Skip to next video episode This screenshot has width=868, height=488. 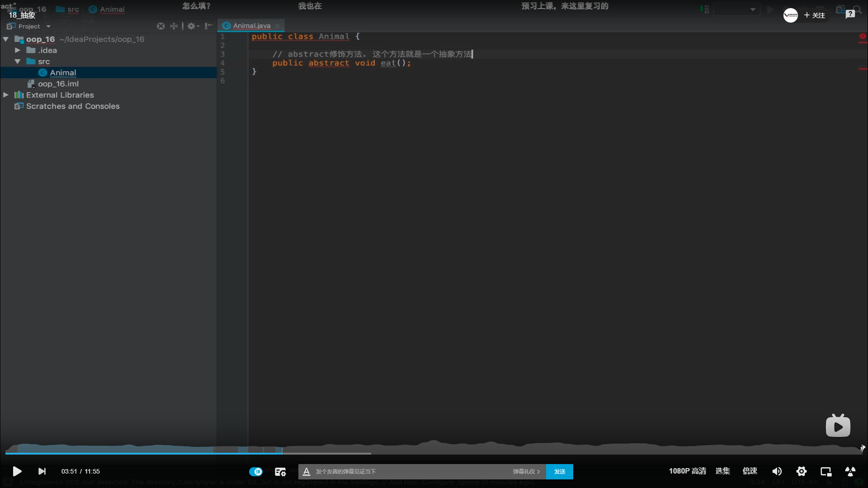(x=42, y=471)
